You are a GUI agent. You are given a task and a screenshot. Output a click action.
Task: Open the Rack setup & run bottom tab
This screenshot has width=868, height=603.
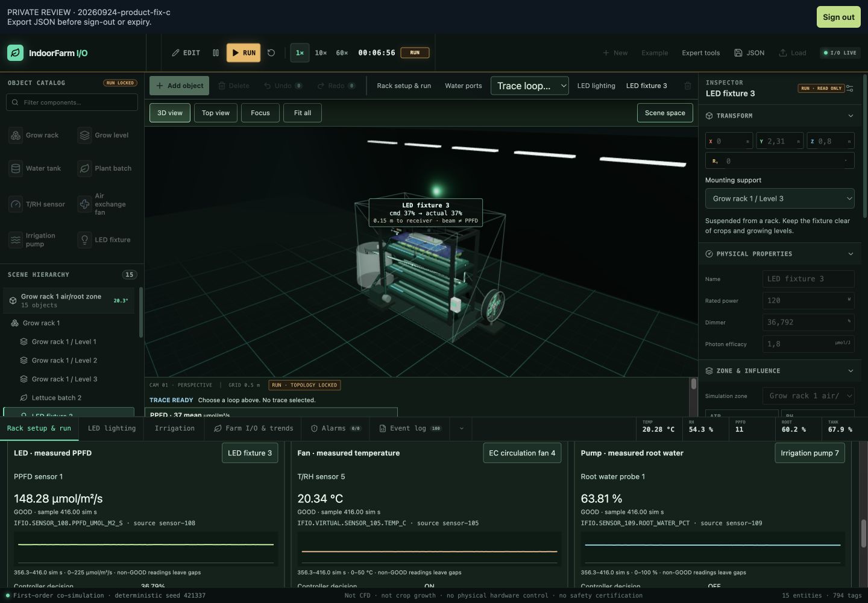pos(39,429)
